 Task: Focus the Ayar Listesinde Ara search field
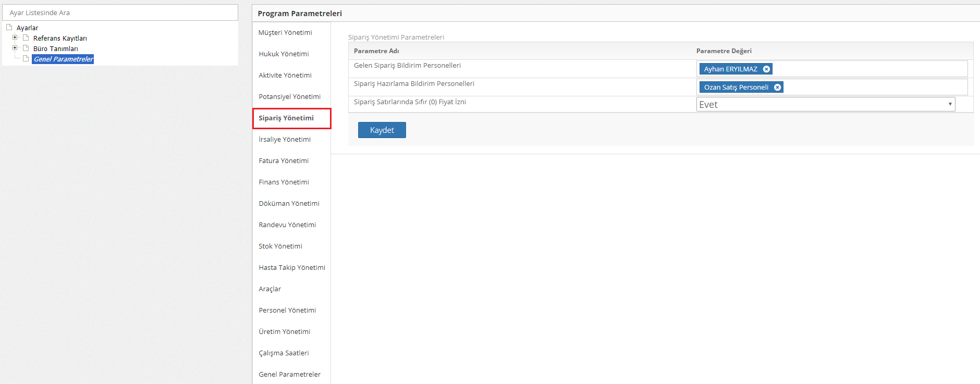(x=120, y=13)
